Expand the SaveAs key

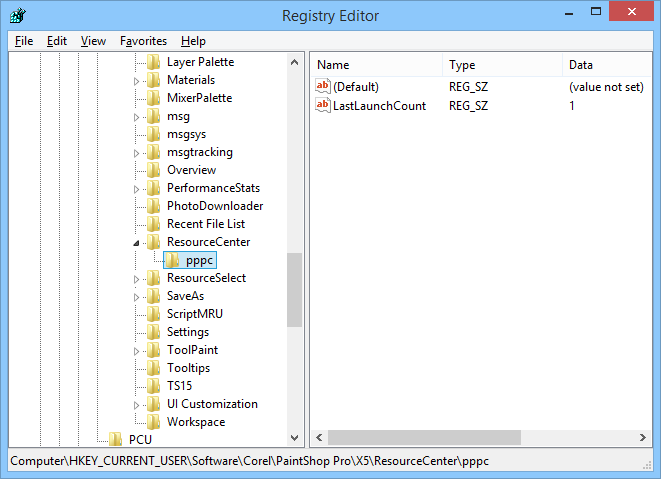136,297
